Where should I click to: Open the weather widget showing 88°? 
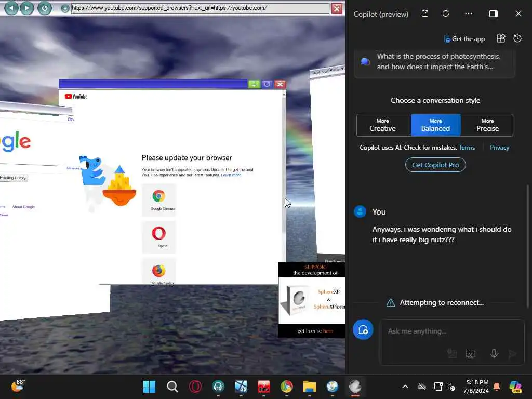pos(18,386)
